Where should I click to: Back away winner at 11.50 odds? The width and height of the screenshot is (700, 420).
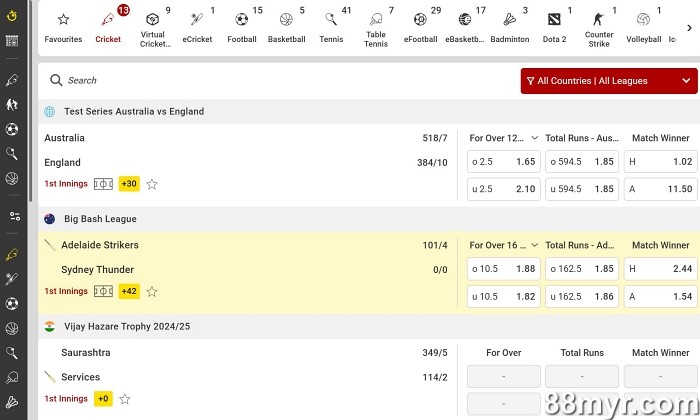pyautogui.click(x=661, y=189)
